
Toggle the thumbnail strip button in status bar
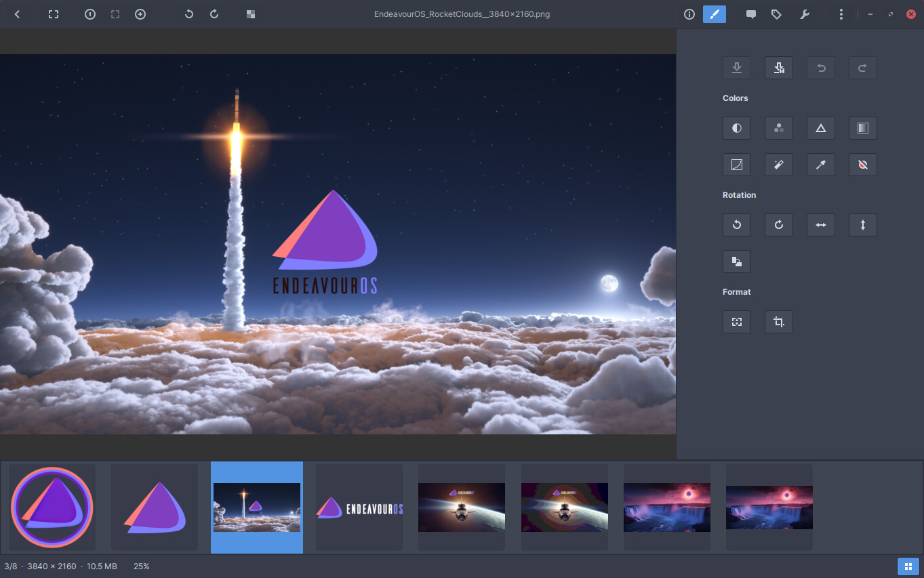pos(908,566)
